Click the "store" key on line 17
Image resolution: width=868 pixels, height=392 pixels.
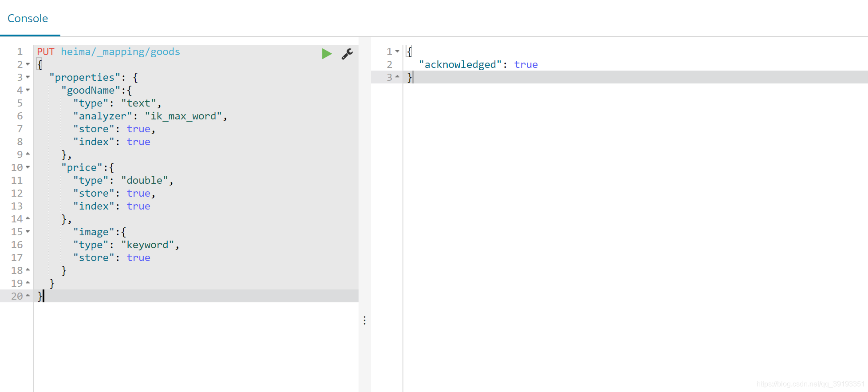[x=94, y=257]
